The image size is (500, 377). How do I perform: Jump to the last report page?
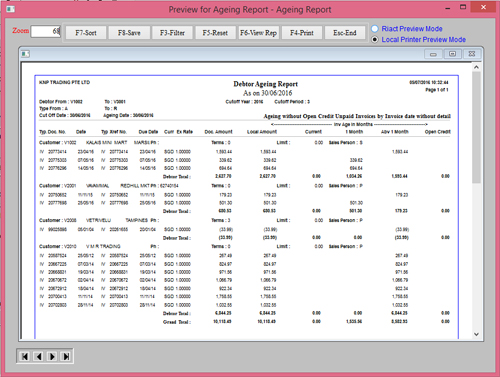66,357
